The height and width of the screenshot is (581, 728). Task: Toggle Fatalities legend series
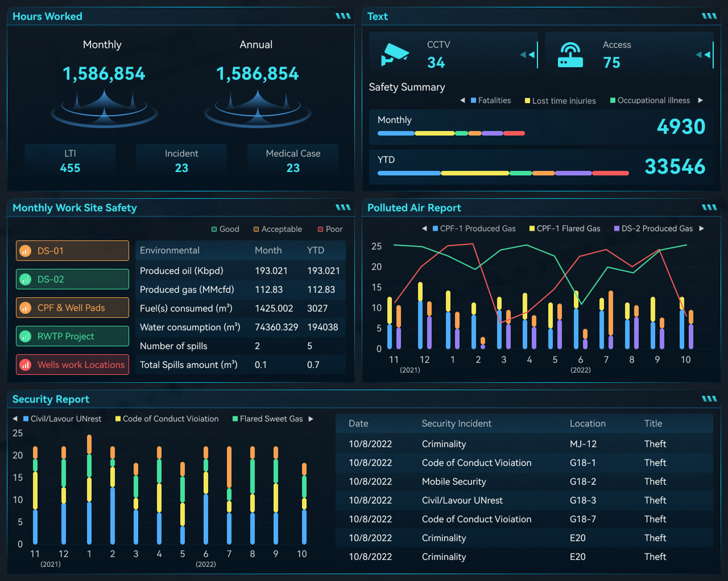(x=490, y=100)
